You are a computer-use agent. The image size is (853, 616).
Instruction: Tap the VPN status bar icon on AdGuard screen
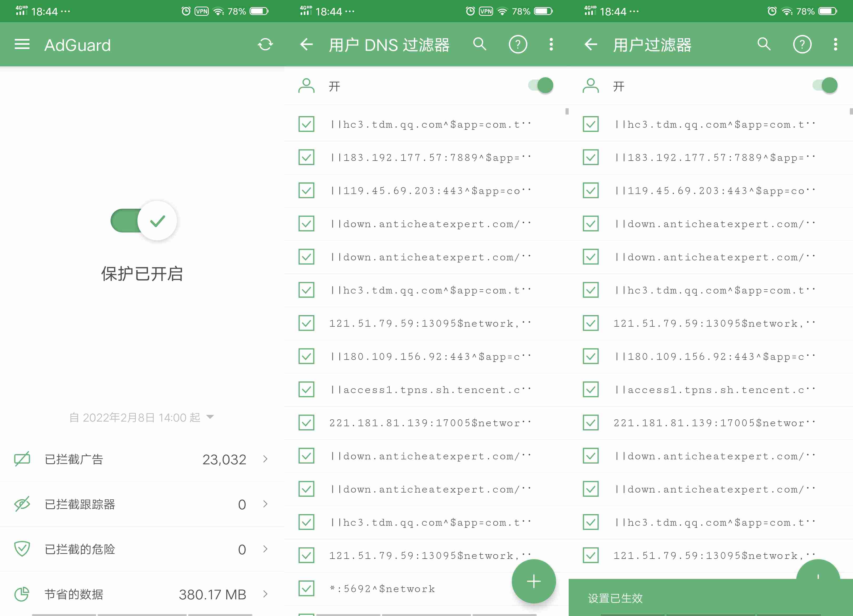(202, 11)
